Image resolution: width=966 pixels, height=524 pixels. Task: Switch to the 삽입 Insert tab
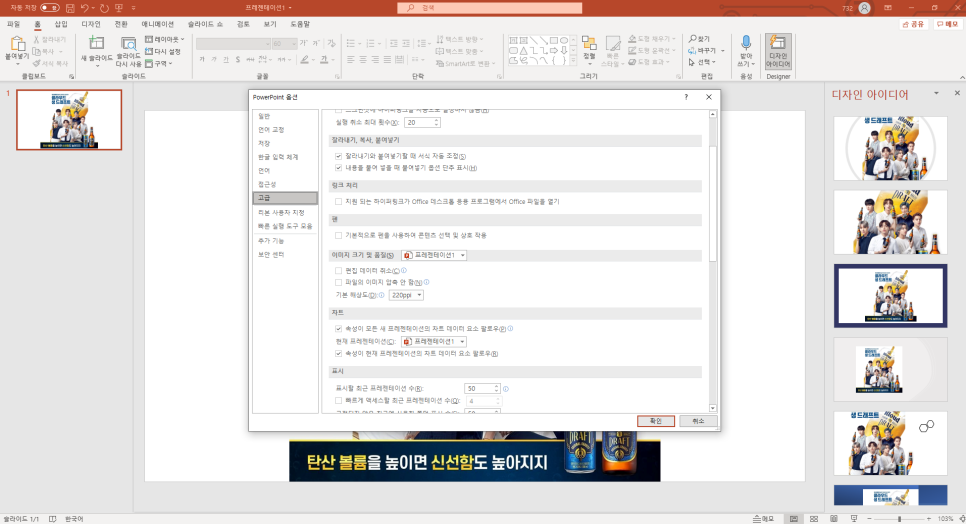pyautogui.click(x=61, y=24)
